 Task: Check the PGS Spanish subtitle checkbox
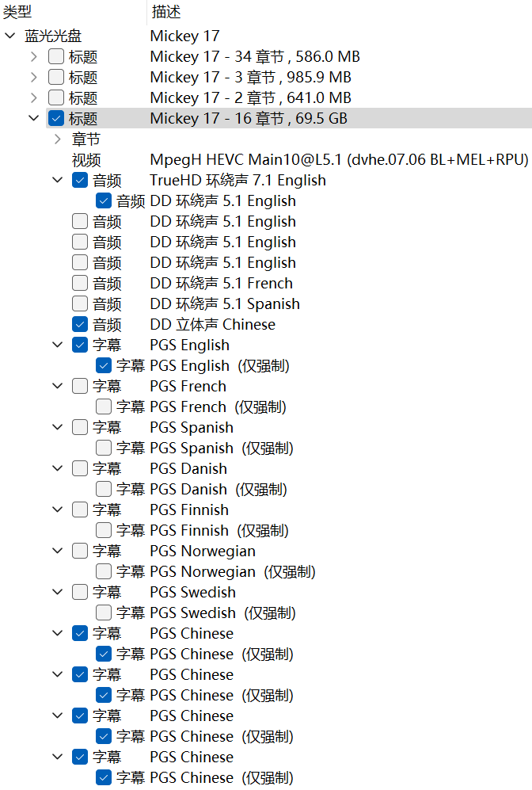click(79, 428)
